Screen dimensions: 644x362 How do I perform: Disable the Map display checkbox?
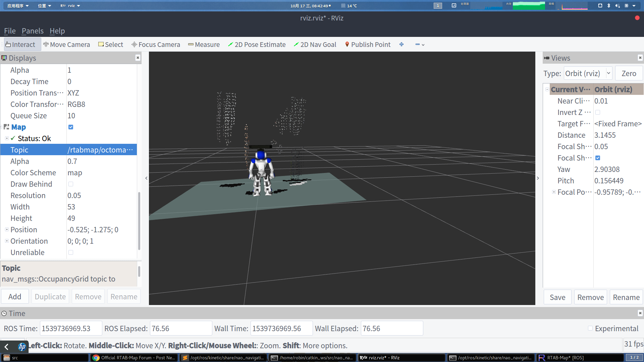point(71,127)
